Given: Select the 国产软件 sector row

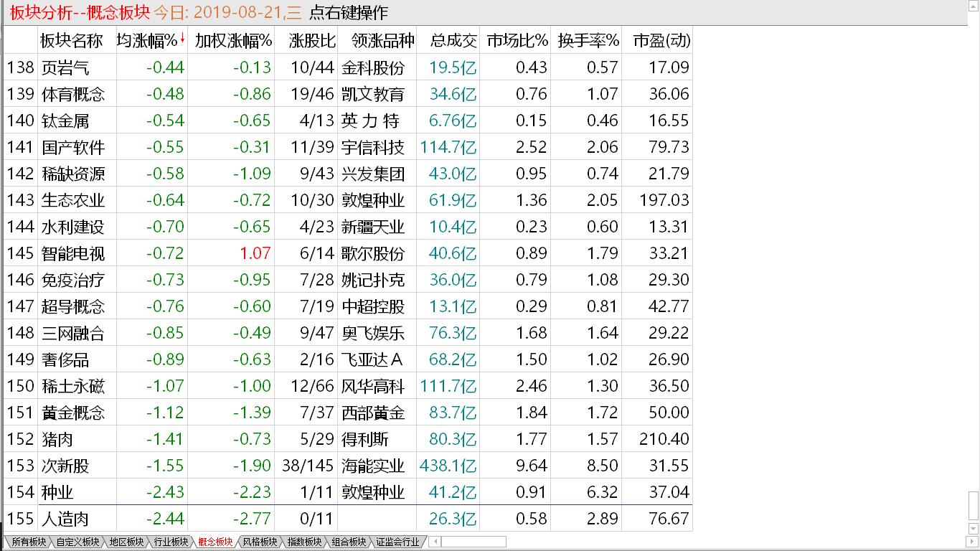Looking at the screenshot, I should point(348,147).
